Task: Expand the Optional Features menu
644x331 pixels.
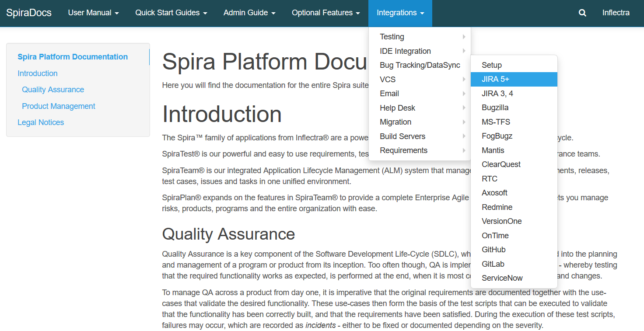Action: pos(326,13)
